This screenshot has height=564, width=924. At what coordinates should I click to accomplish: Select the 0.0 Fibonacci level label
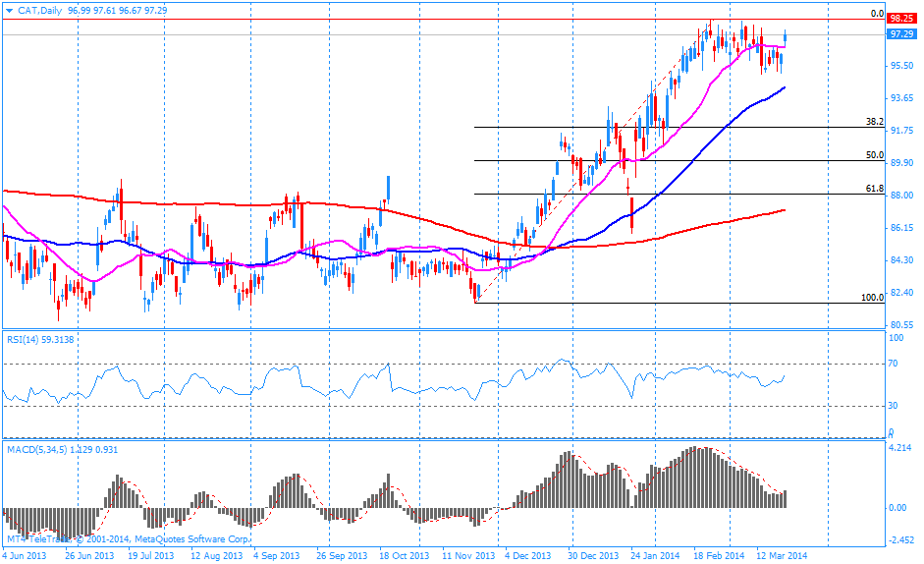877,14
